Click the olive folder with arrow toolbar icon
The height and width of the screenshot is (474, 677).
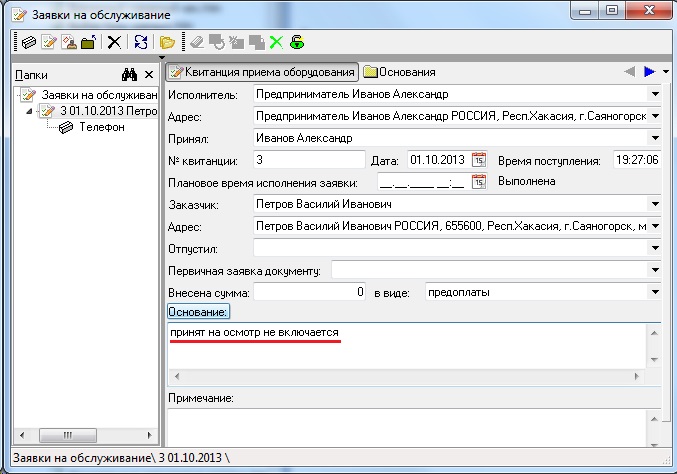(x=89, y=42)
